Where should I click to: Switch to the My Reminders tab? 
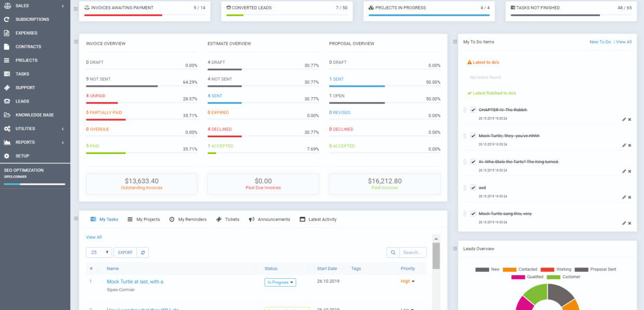pyautogui.click(x=188, y=219)
